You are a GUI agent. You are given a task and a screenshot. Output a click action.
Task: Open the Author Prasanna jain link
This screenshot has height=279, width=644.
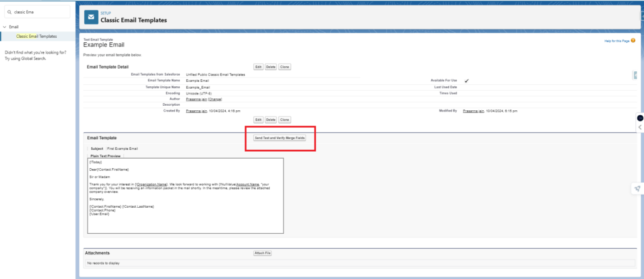(x=196, y=99)
